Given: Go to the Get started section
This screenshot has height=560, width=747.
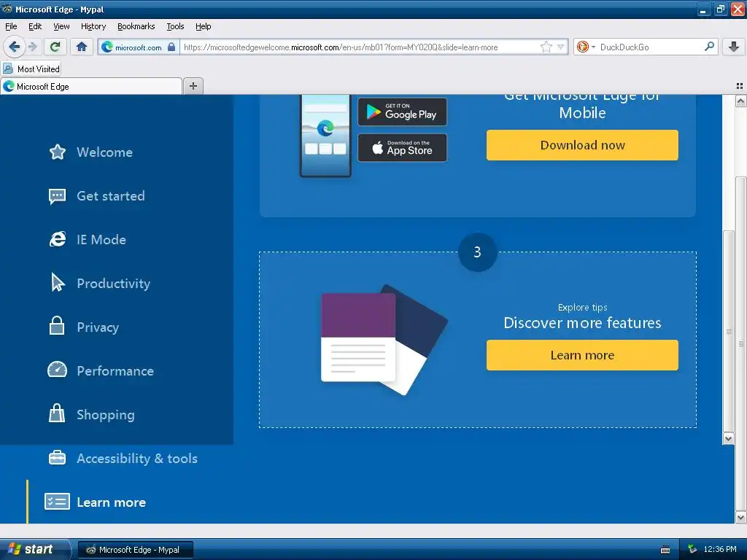Looking at the screenshot, I should click(111, 196).
